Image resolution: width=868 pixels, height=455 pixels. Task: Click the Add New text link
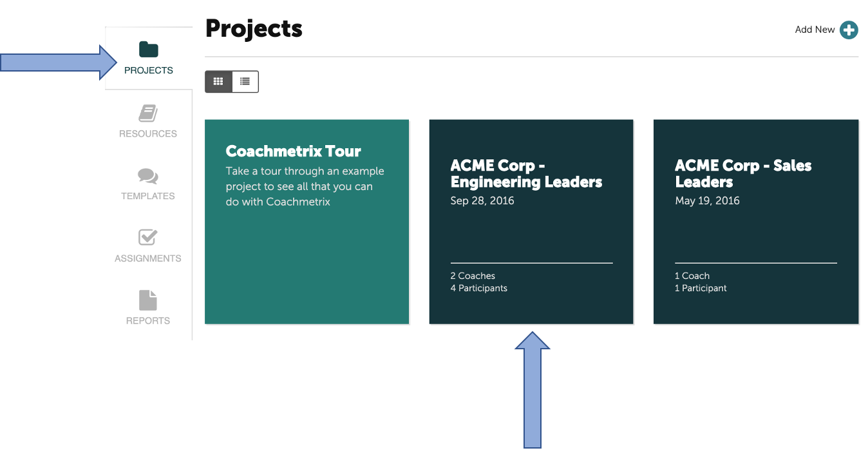tap(815, 30)
